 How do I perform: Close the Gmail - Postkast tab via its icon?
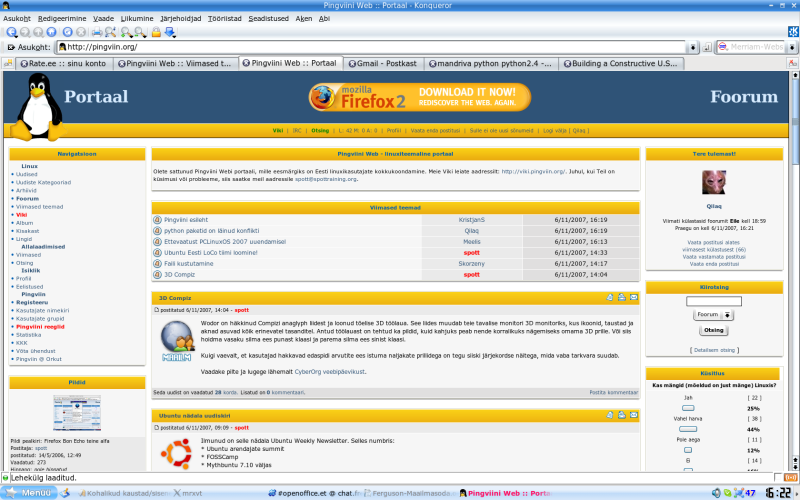pos(352,64)
